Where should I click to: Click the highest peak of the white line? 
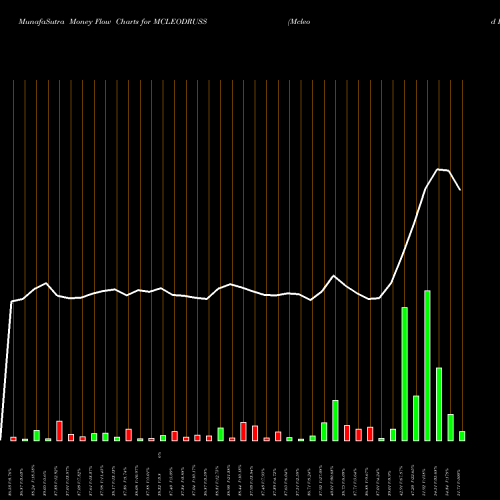[x=438, y=170]
